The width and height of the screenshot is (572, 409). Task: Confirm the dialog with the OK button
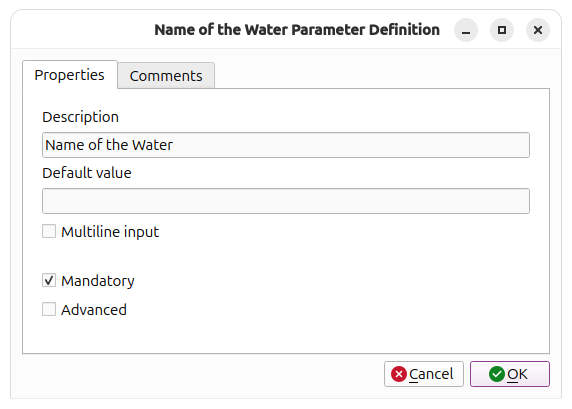(x=510, y=374)
